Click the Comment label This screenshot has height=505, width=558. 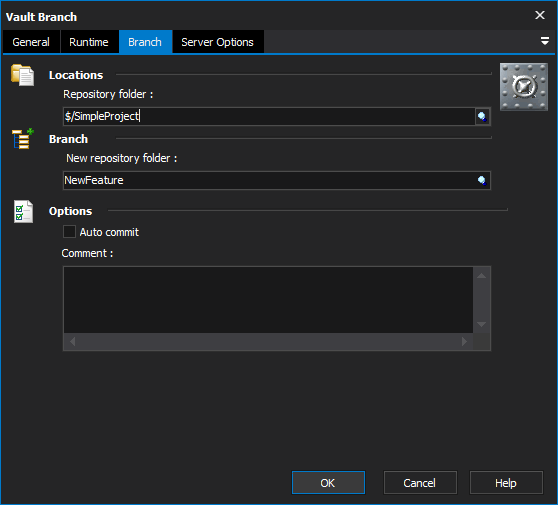click(87, 253)
